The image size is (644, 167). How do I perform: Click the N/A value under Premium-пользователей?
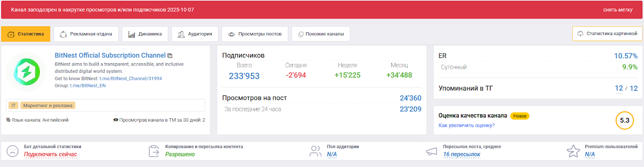pos(590,155)
